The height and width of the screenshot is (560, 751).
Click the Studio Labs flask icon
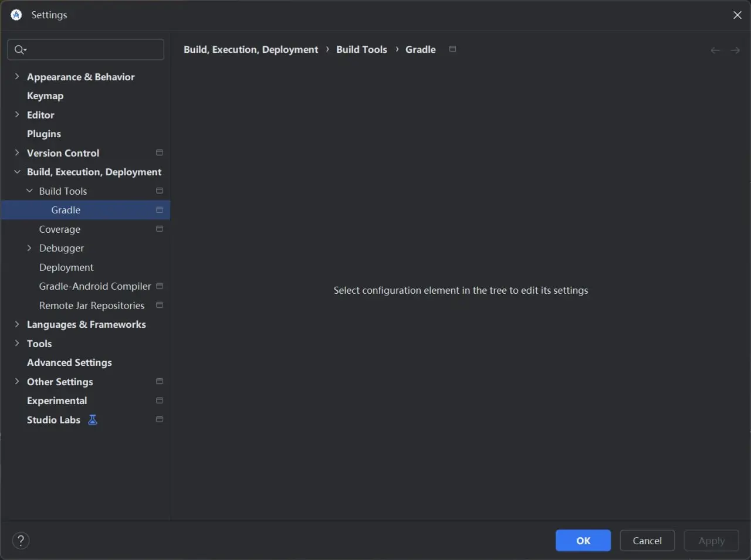tap(93, 420)
